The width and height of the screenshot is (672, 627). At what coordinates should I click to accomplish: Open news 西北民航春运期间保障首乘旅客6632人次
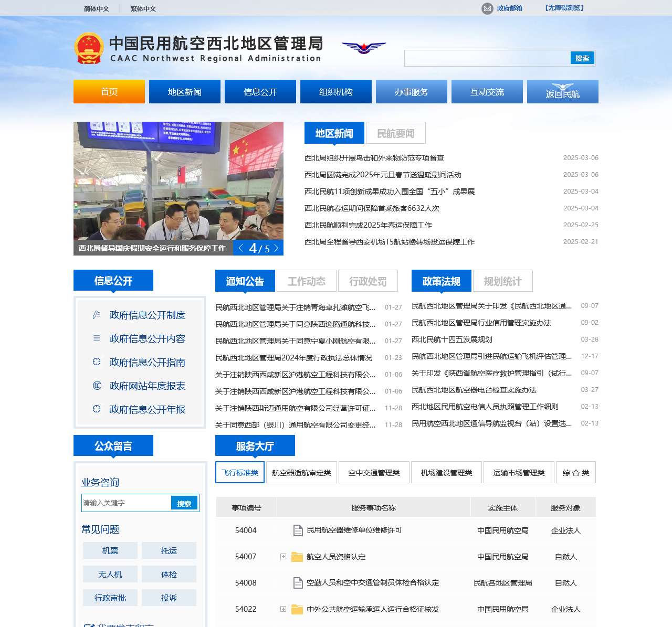point(372,208)
